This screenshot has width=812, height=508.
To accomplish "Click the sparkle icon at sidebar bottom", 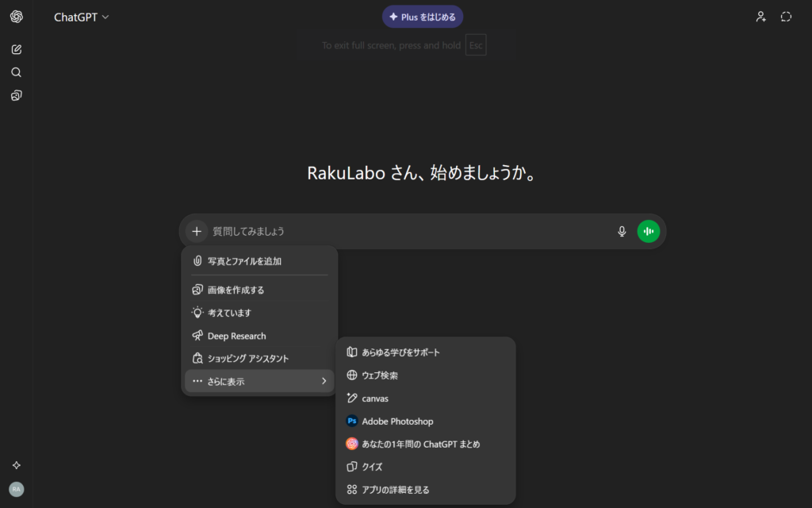I will click(x=16, y=465).
